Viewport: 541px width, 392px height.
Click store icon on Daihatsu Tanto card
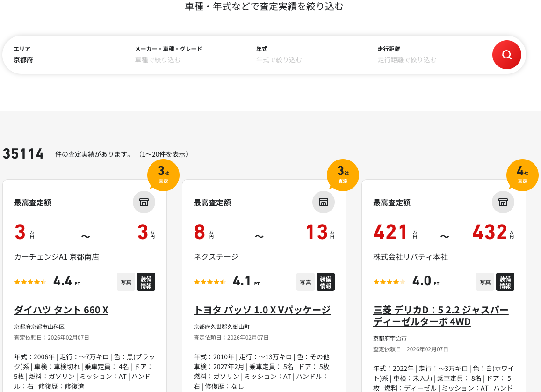point(144,202)
